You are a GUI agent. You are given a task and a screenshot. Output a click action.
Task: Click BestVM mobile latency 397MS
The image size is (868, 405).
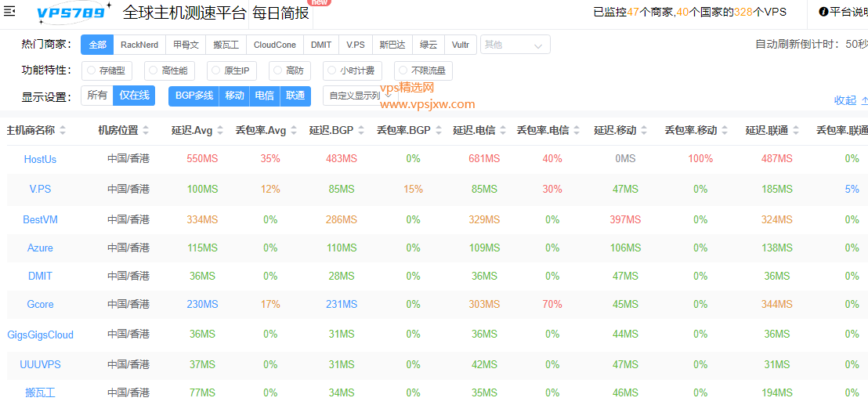click(625, 219)
